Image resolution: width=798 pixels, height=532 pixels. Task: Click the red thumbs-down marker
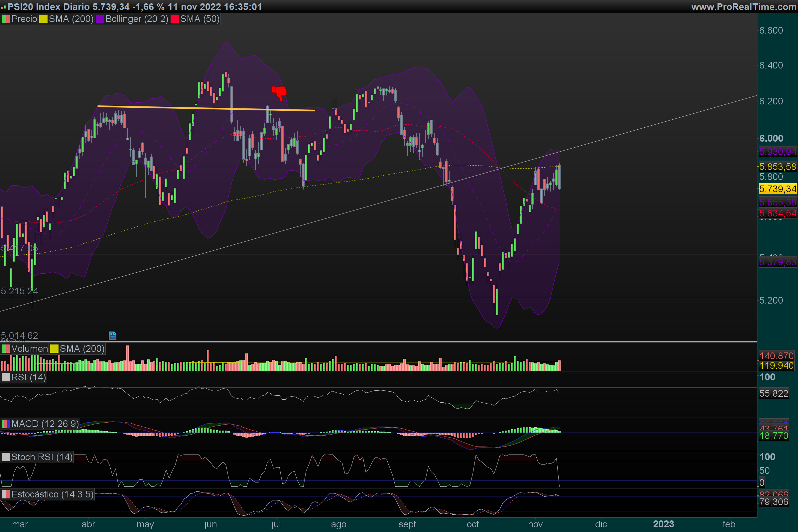pos(280,92)
